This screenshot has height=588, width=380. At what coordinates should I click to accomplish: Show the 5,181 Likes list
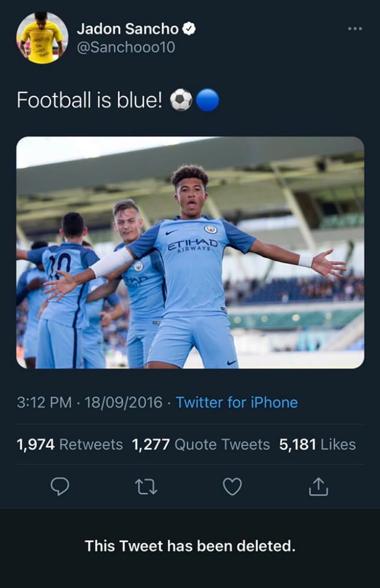click(x=317, y=444)
